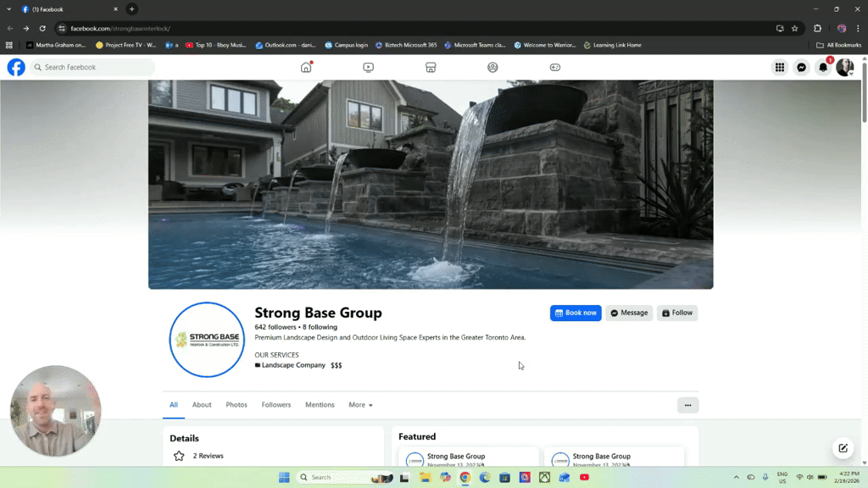
Task: Click the browser forward arrow
Action: tap(26, 28)
